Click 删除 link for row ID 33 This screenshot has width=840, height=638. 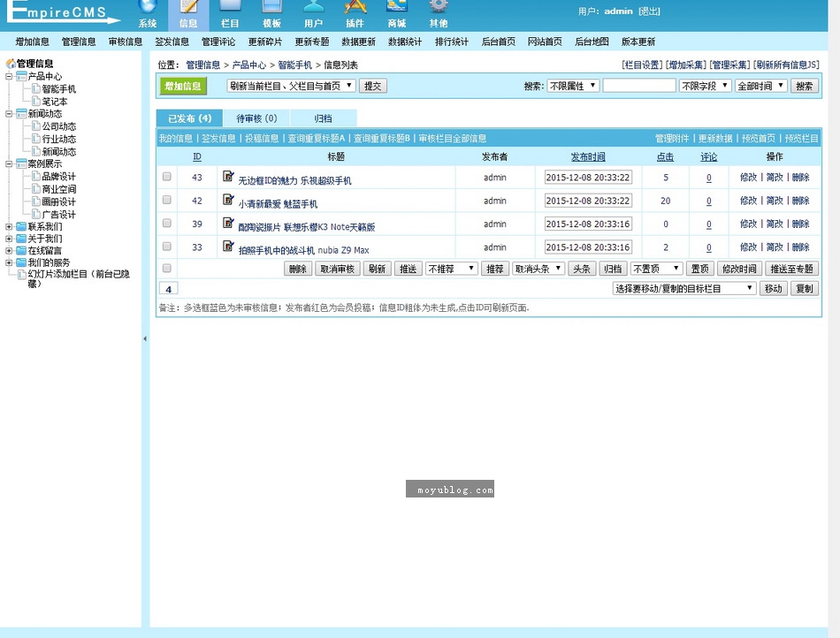coord(801,247)
